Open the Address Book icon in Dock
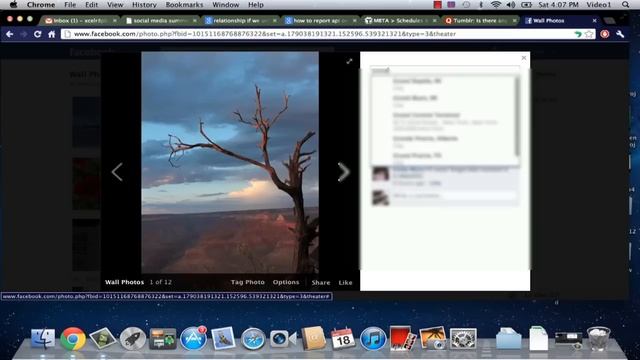Image resolution: width=640 pixels, height=360 pixels. coord(313,338)
